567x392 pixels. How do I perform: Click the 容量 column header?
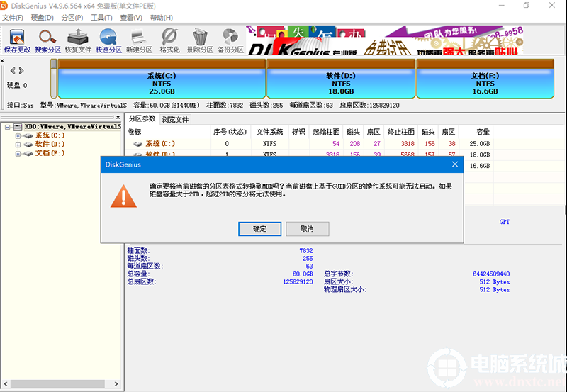476,132
